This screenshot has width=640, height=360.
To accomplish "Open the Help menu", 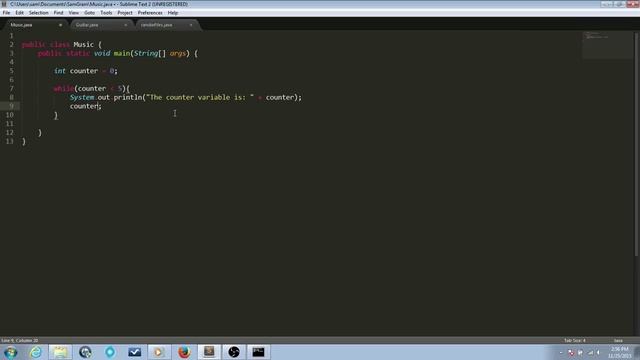I will pos(173,13).
